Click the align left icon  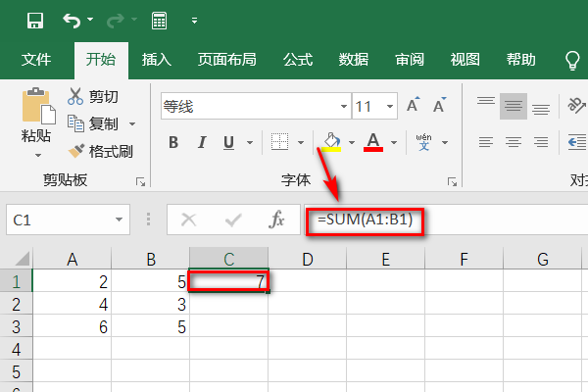point(486,142)
